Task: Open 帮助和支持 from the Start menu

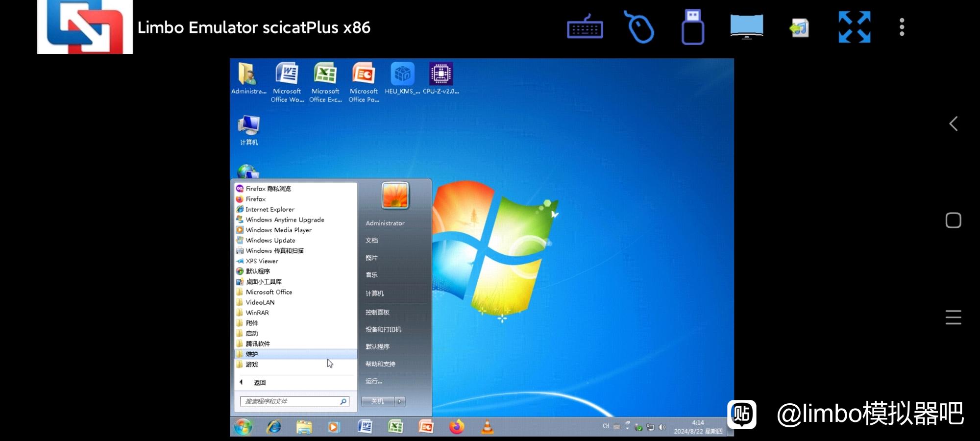Action: [380, 364]
